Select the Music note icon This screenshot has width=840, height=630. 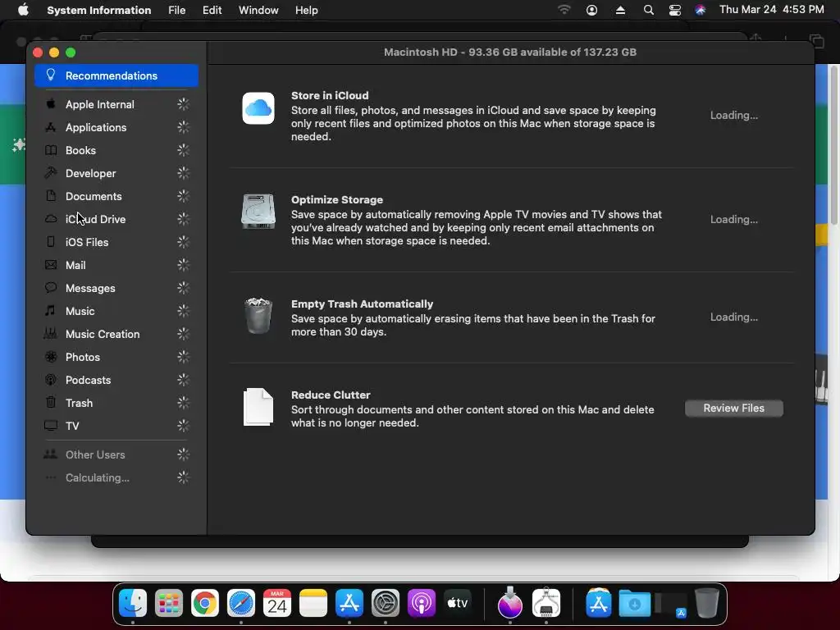(51, 311)
